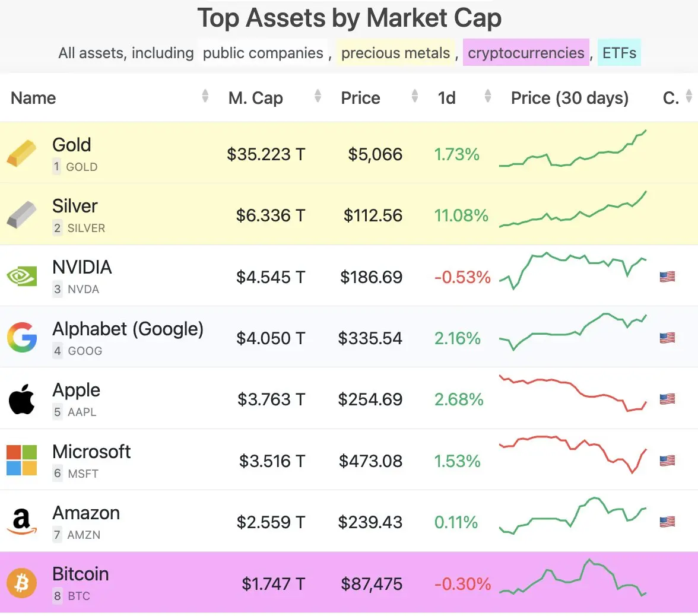Click the US flag next to Apple
The width and height of the screenshot is (698, 616).
point(667,399)
